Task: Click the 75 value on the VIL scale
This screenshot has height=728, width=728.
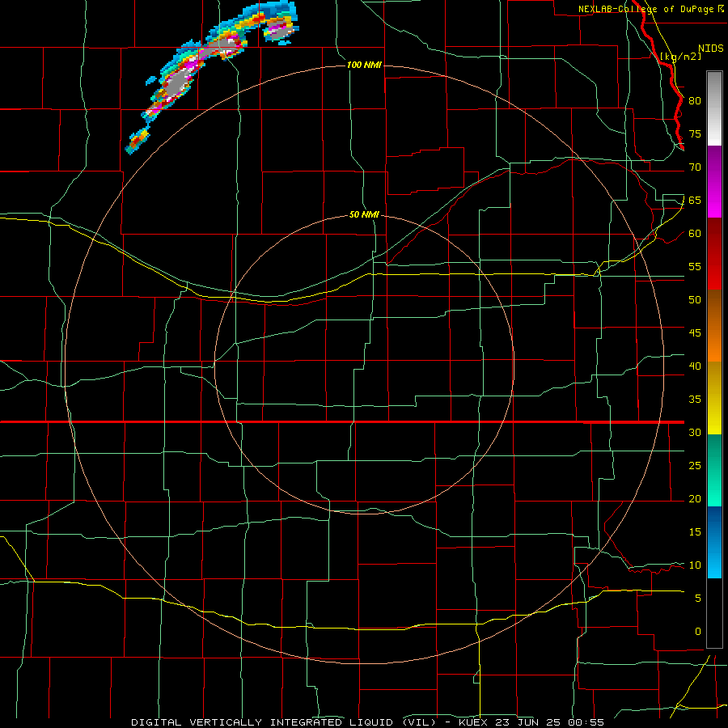Action: 695,133
